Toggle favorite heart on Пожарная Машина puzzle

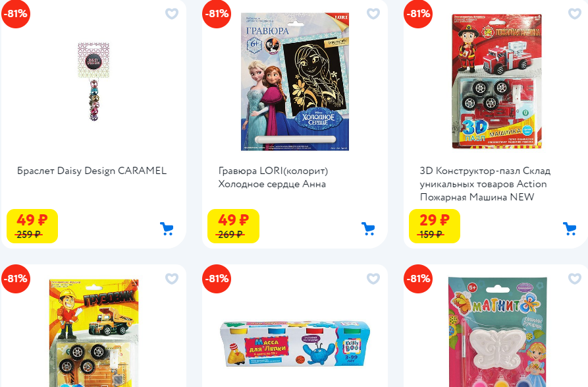pyautogui.click(x=574, y=14)
